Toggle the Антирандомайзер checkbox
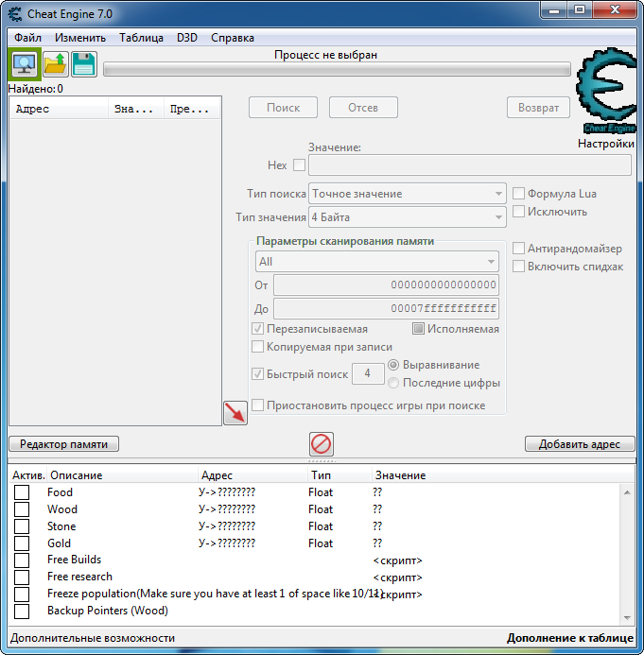 click(518, 249)
